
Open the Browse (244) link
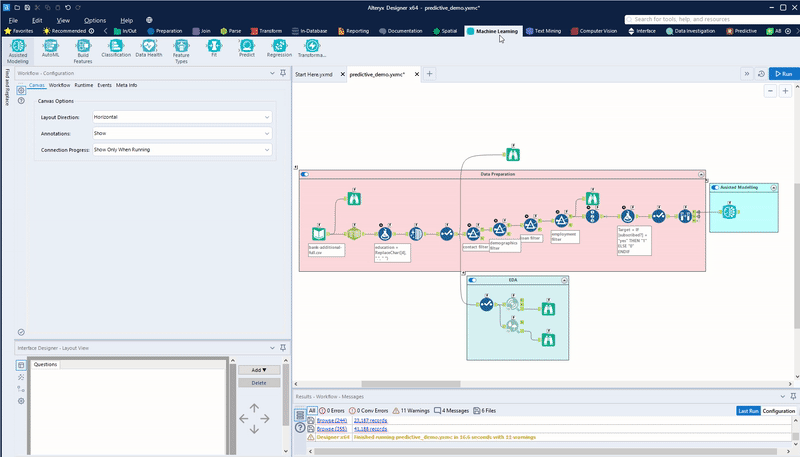pos(332,420)
